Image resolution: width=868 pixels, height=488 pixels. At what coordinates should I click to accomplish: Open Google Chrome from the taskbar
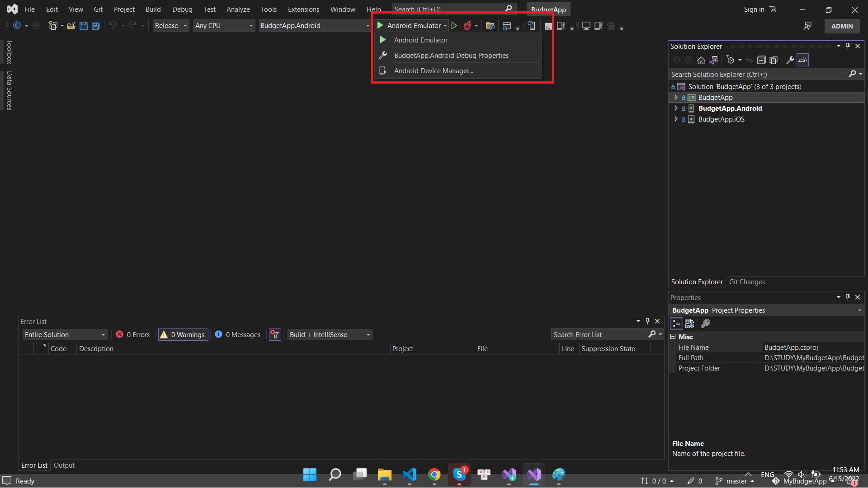point(434,475)
